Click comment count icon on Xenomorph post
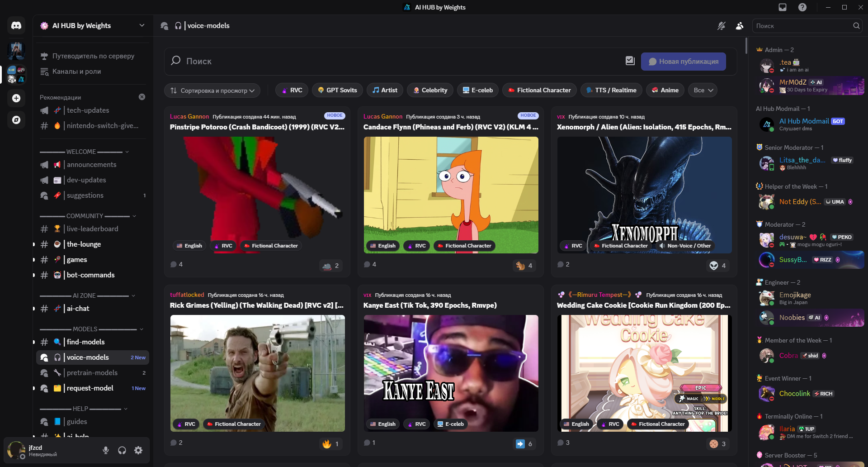This screenshot has height=467, width=868. pos(561,264)
